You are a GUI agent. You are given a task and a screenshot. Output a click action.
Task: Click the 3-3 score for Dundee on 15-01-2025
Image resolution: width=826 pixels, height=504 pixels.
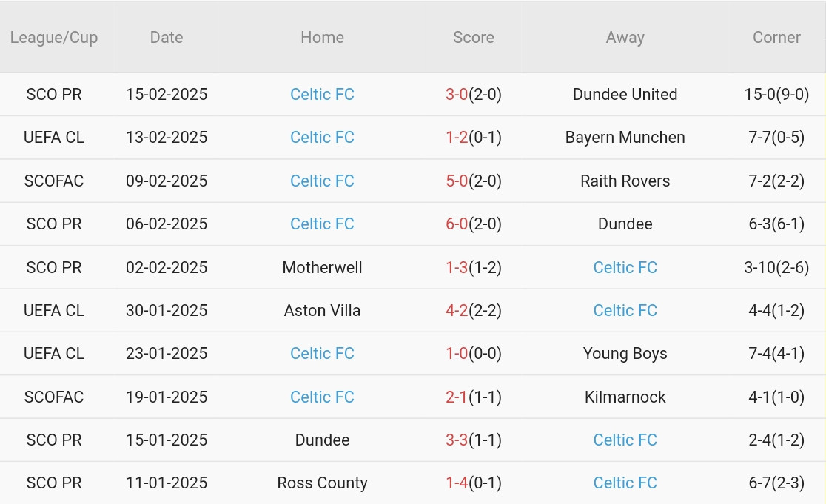pyautogui.click(x=457, y=440)
